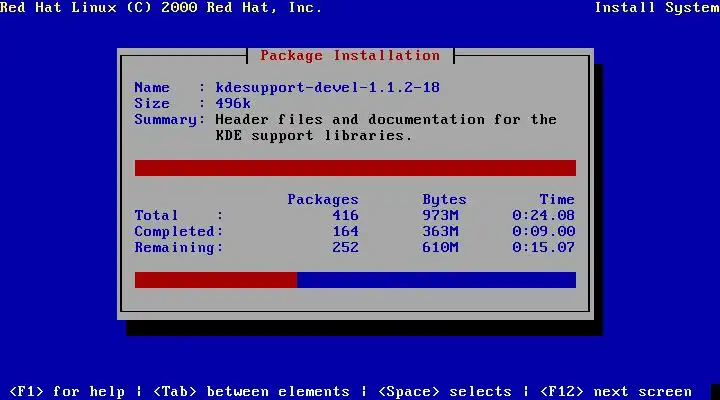Select package name kdesupport-devel-1.1.2-18
Screen dimensions: 720x400
(327, 87)
